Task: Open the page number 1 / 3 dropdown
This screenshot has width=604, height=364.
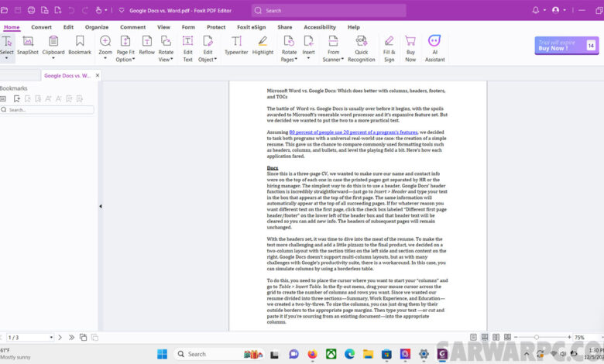Action: click(x=51, y=338)
